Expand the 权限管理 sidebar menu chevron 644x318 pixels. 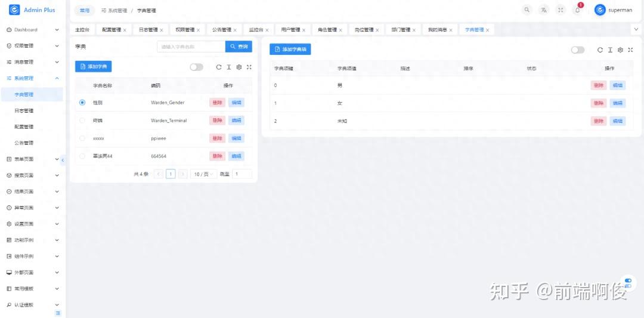coord(57,45)
